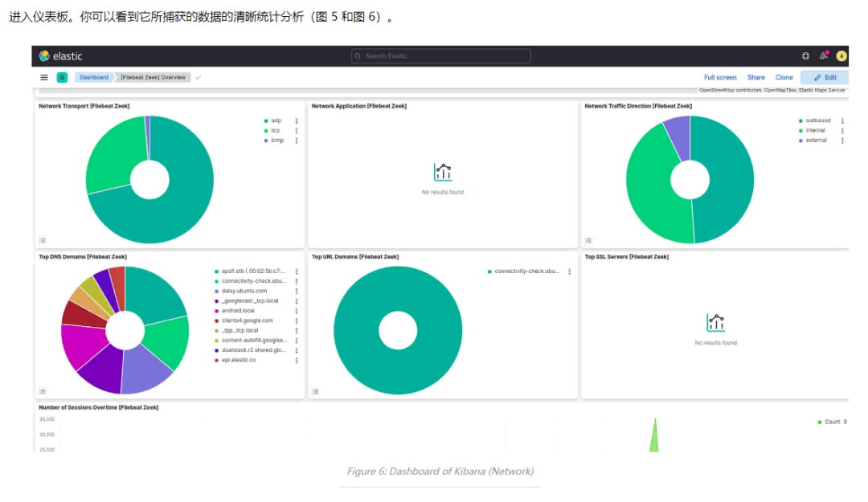Open options for the external legend entry
Screen dimensions: 868x502
842,141
